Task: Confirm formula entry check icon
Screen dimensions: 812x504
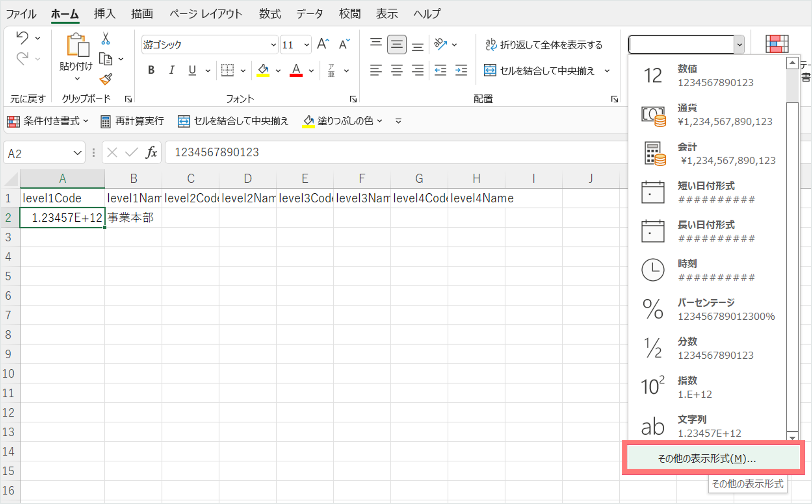Action: coord(131,152)
